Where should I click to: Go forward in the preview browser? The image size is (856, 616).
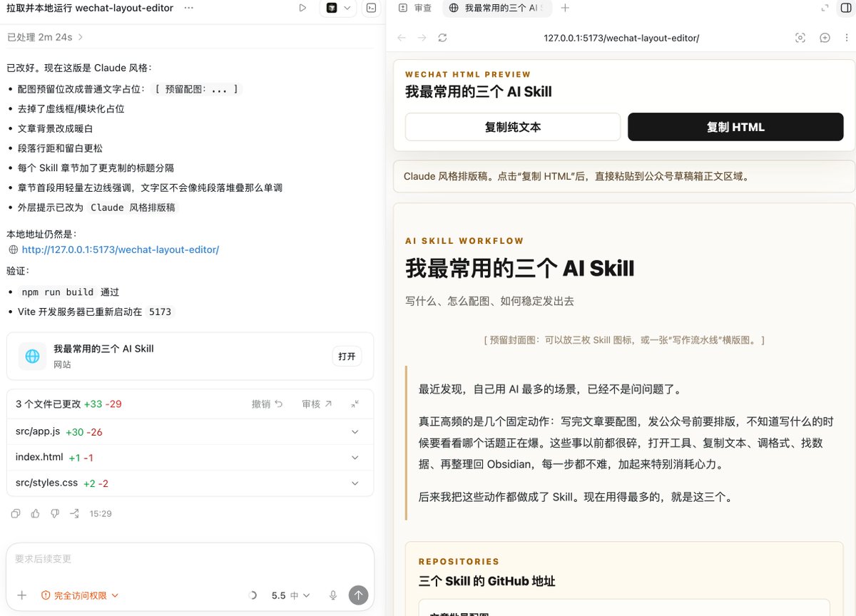click(x=422, y=38)
